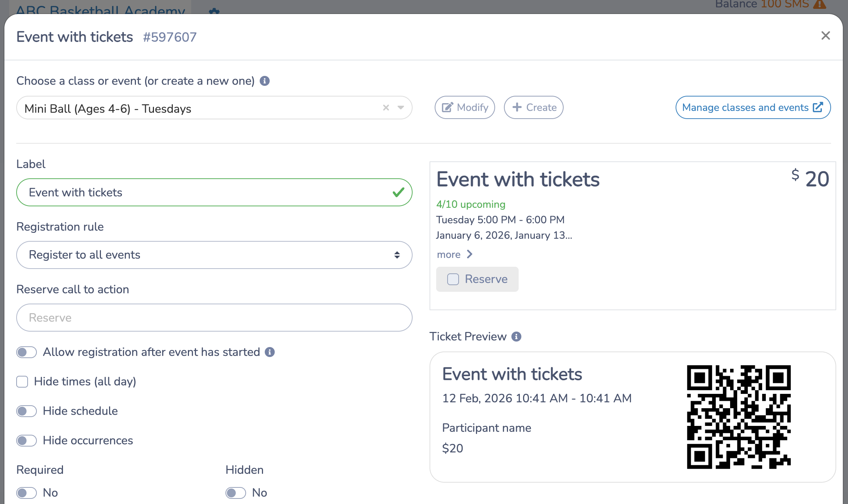
Task: Clear the selected class using the x icon
Action: tap(386, 108)
